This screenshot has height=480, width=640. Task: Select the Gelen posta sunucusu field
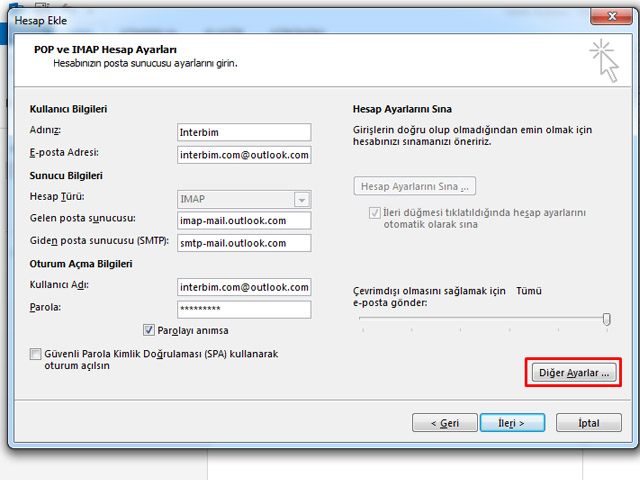point(244,221)
